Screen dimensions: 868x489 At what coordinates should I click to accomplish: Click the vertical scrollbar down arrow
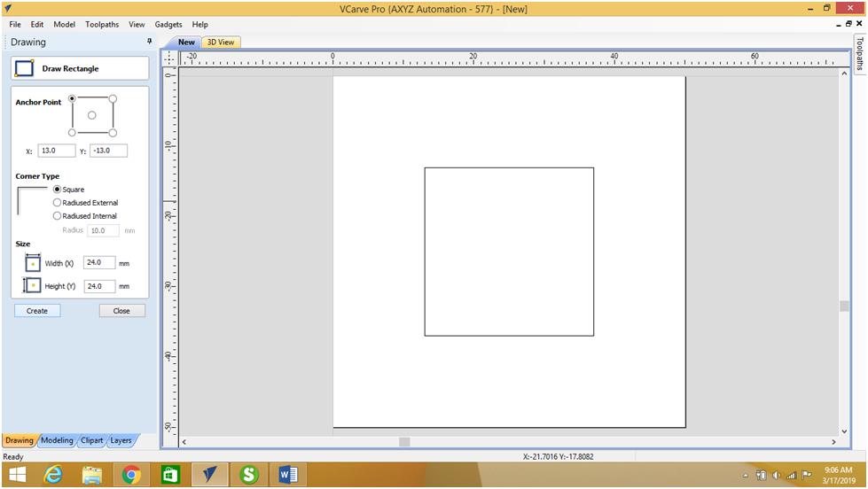[x=844, y=431]
